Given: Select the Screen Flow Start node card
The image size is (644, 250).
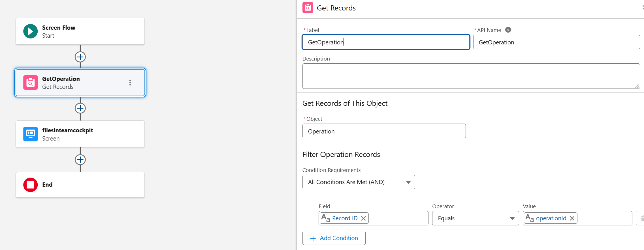Looking at the screenshot, I should [80, 31].
